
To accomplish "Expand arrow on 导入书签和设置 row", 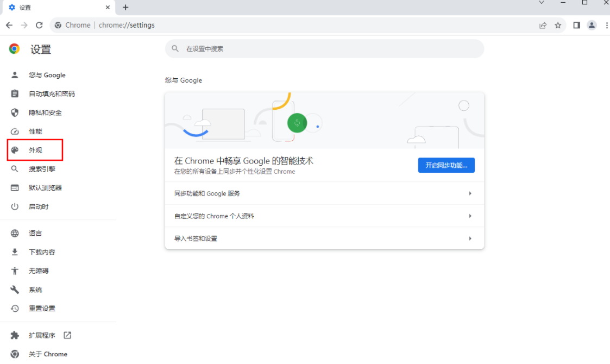I will pos(470,239).
